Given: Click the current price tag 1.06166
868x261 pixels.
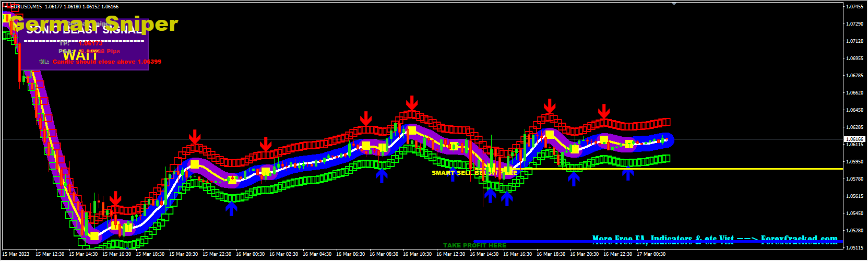Looking at the screenshot, I should (x=854, y=139).
